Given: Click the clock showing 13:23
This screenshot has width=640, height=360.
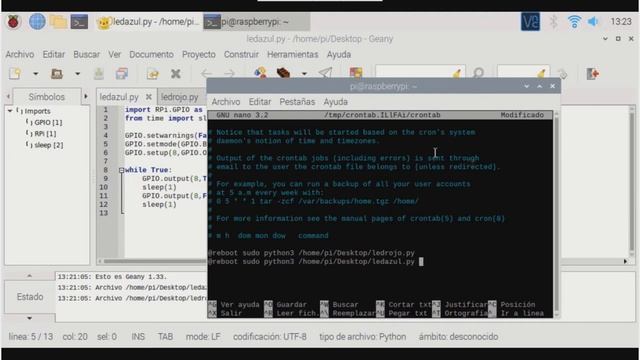Looking at the screenshot, I should click(x=621, y=22).
